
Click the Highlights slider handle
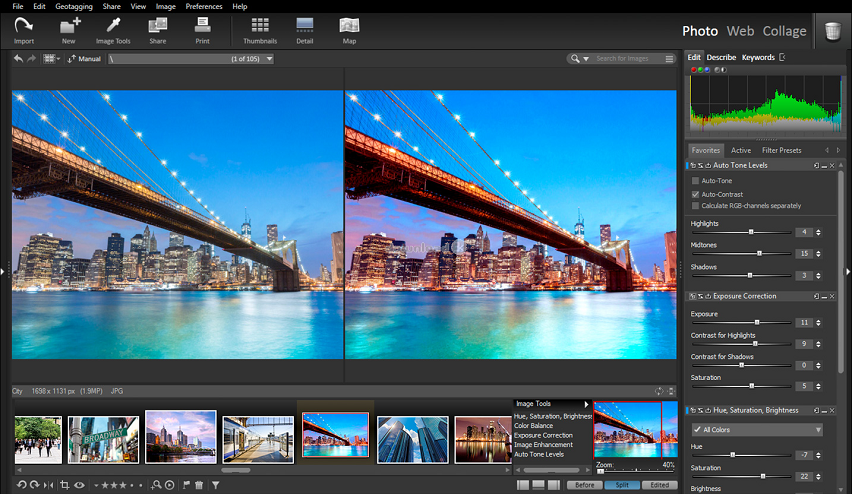pos(751,232)
